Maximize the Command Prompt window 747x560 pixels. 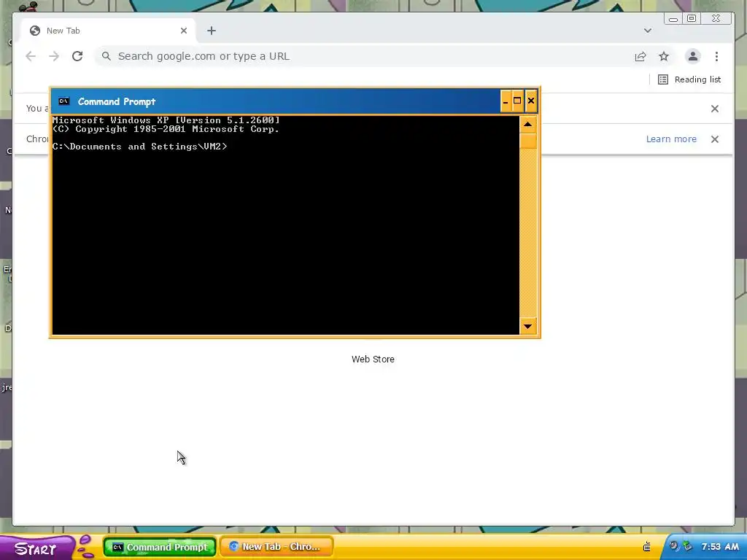(x=517, y=101)
